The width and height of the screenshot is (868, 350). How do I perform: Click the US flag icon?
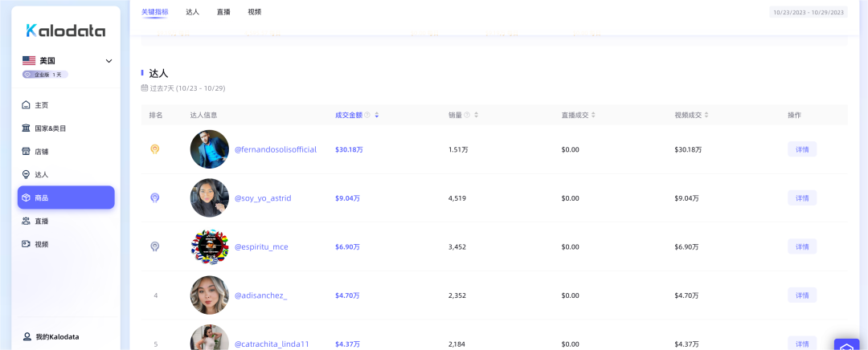point(29,61)
